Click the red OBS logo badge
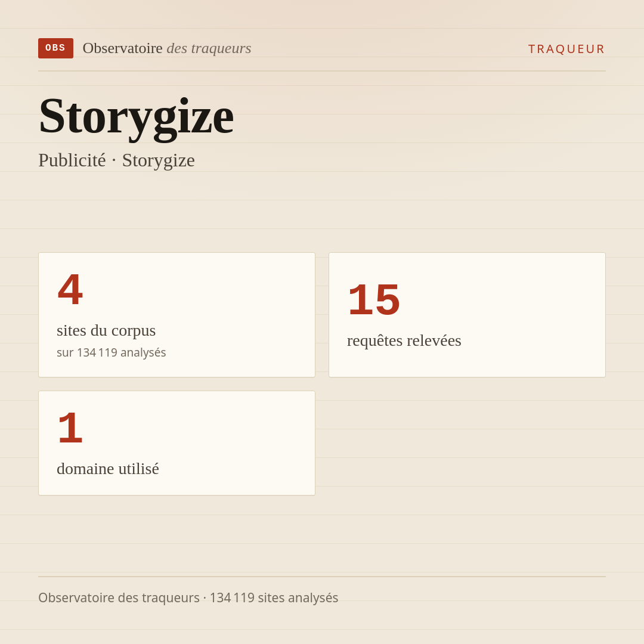 pyautogui.click(x=55, y=48)
